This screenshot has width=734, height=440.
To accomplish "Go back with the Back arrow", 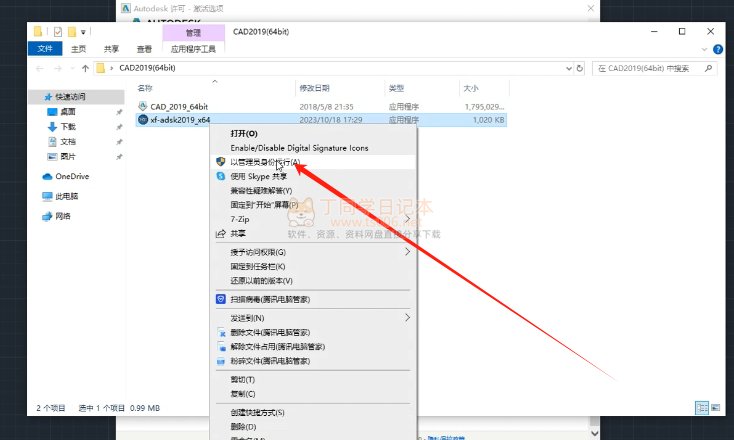I will [40, 68].
